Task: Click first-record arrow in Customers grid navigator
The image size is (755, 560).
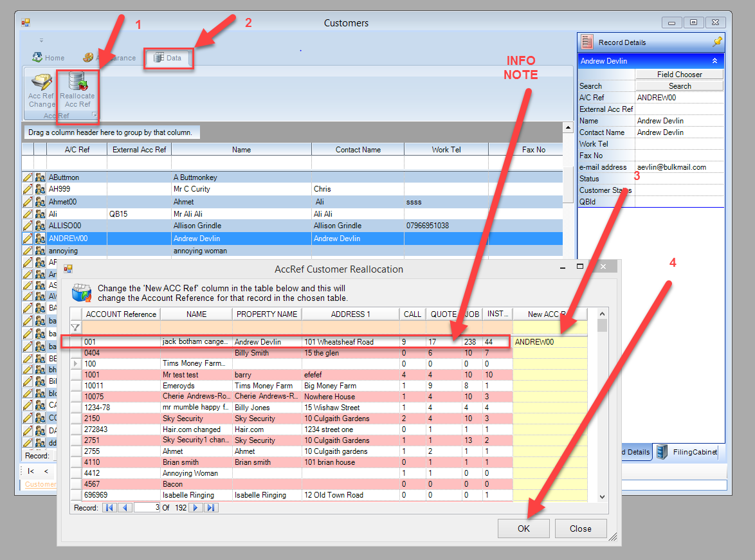Action: tap(31, 471)
